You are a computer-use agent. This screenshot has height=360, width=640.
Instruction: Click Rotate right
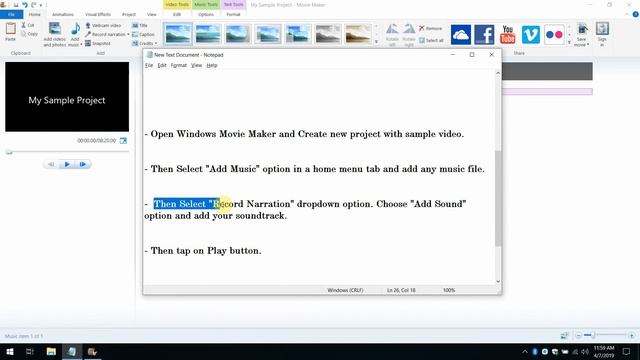[409, 35]
